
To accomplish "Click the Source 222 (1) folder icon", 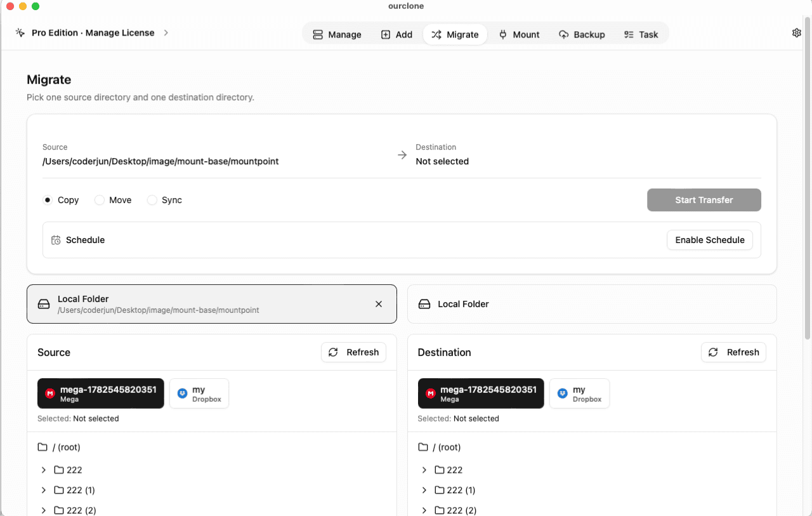I will click(x=59, y=491).
